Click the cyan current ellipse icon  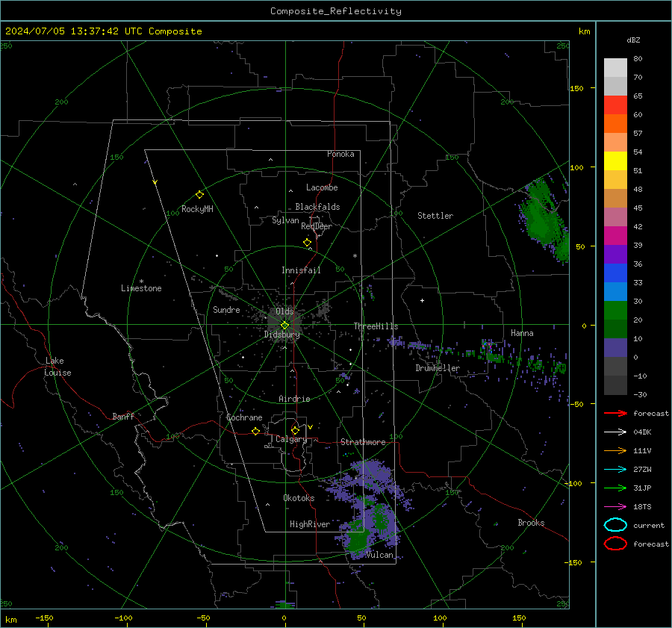pyautogui.click(x=615, y=525)
